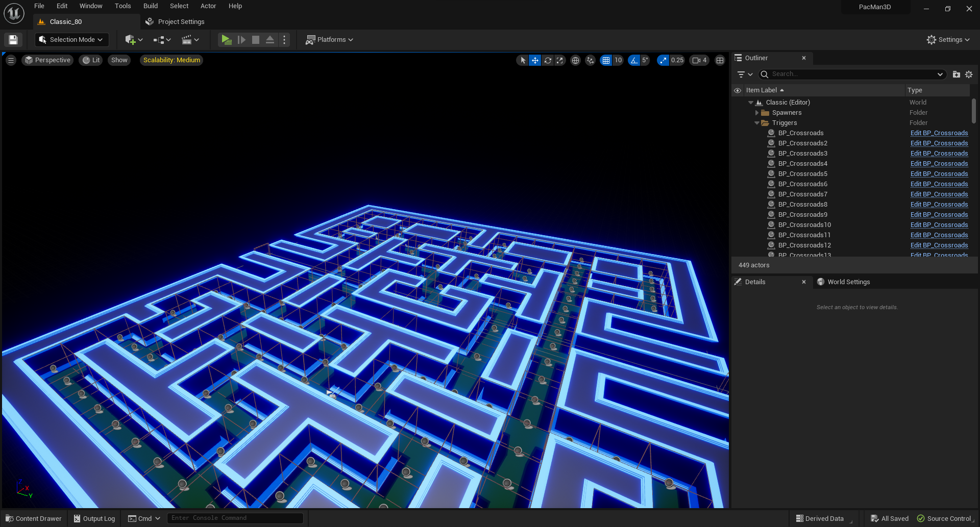980x527 pixels.
Task: Click the Outliner search field
Action: (x=852, y=74)
